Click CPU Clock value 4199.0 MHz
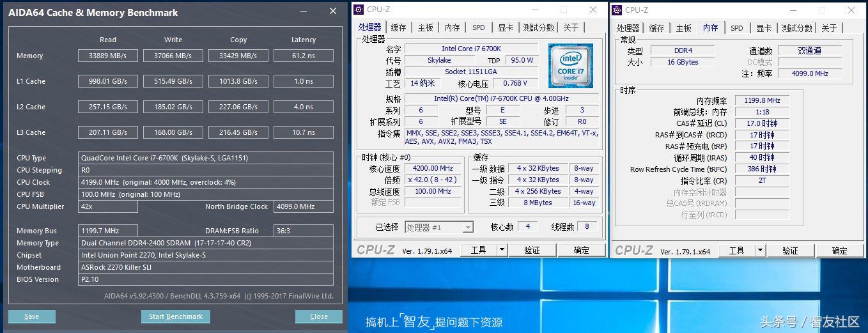 [206, 182]
